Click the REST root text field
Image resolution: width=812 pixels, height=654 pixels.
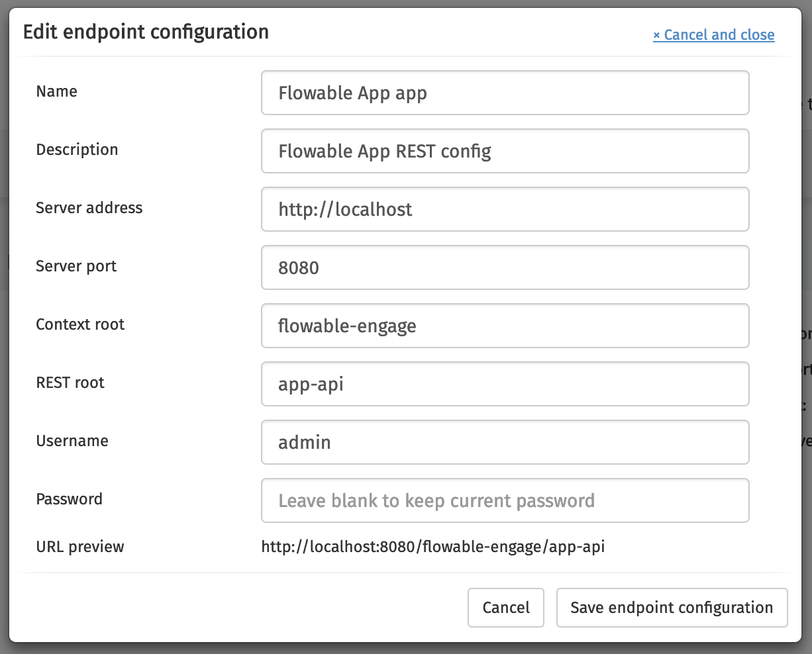coord(505,384)
